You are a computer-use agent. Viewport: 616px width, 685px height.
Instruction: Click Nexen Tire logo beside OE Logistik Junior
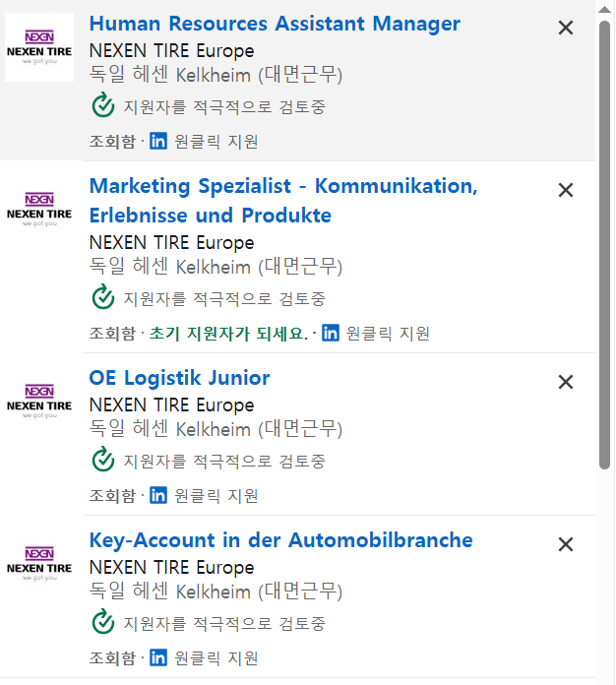(39, 402)
